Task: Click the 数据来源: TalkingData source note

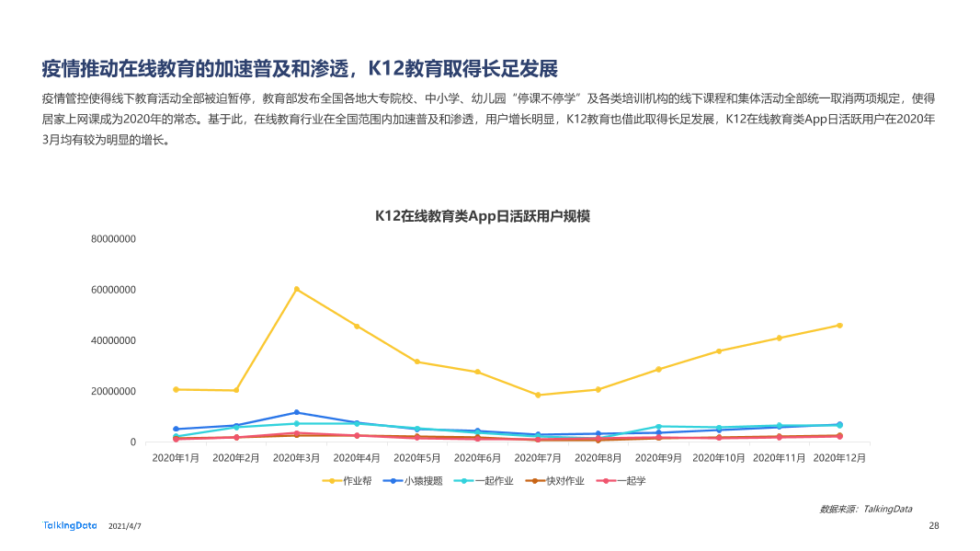Action: click(866, 509)
